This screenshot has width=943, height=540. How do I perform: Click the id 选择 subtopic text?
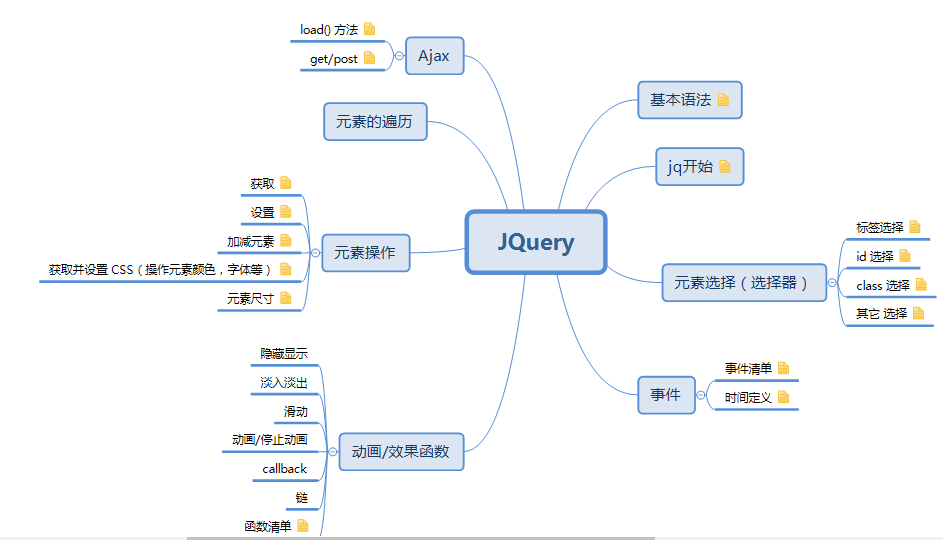pos(875,256)
